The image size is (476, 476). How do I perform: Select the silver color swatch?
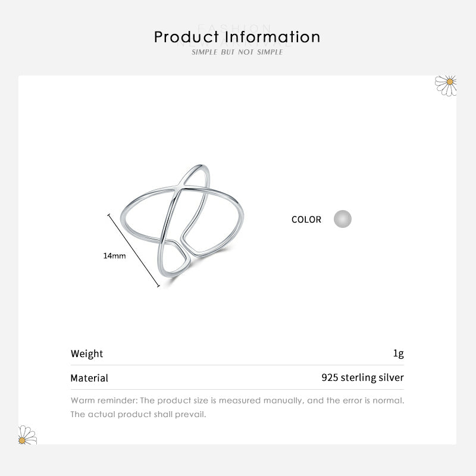342,219
